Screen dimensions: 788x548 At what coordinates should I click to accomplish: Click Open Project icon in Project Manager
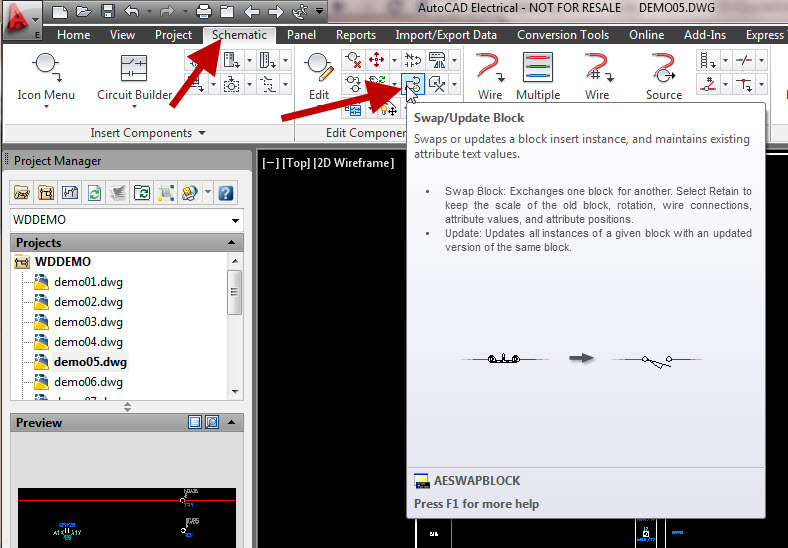coord(22,193)
